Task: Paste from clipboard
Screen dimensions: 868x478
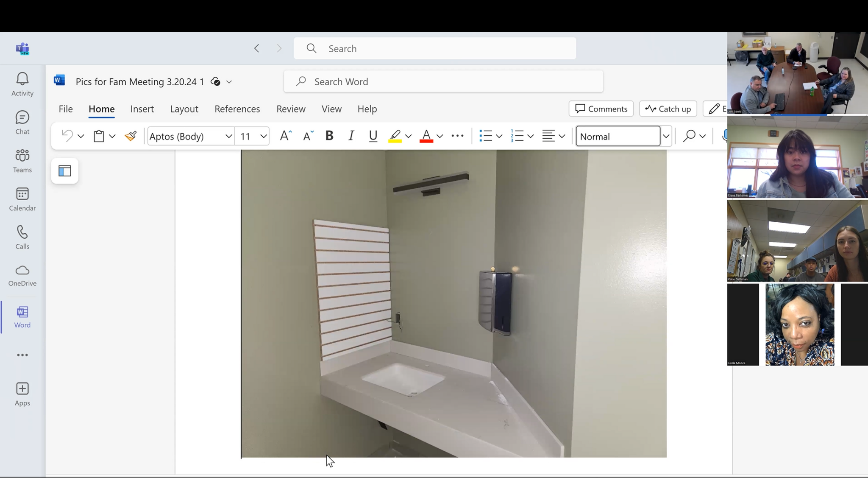Action: coord(99,136)
